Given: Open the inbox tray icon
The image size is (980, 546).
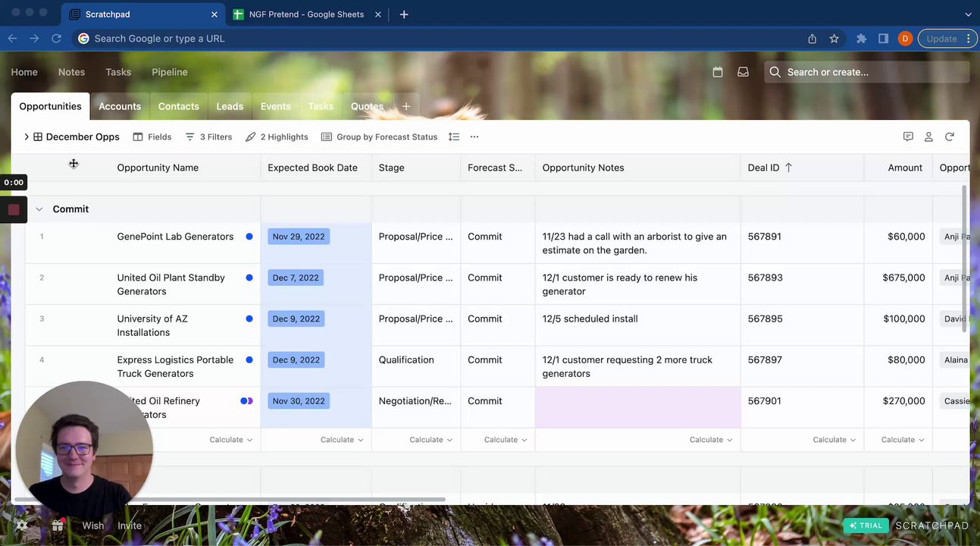Looking at the screenshot, I should [743, 72].
